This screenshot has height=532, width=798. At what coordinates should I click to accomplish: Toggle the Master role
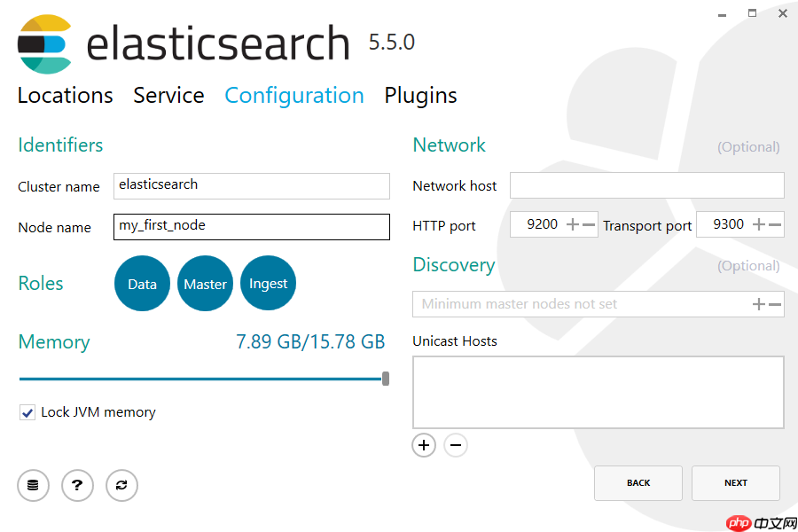click(x=205, y=284)
